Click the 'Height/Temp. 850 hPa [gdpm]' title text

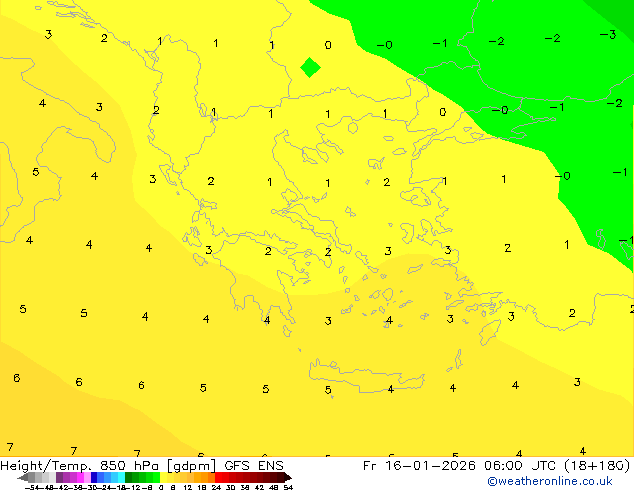(108, 466)
